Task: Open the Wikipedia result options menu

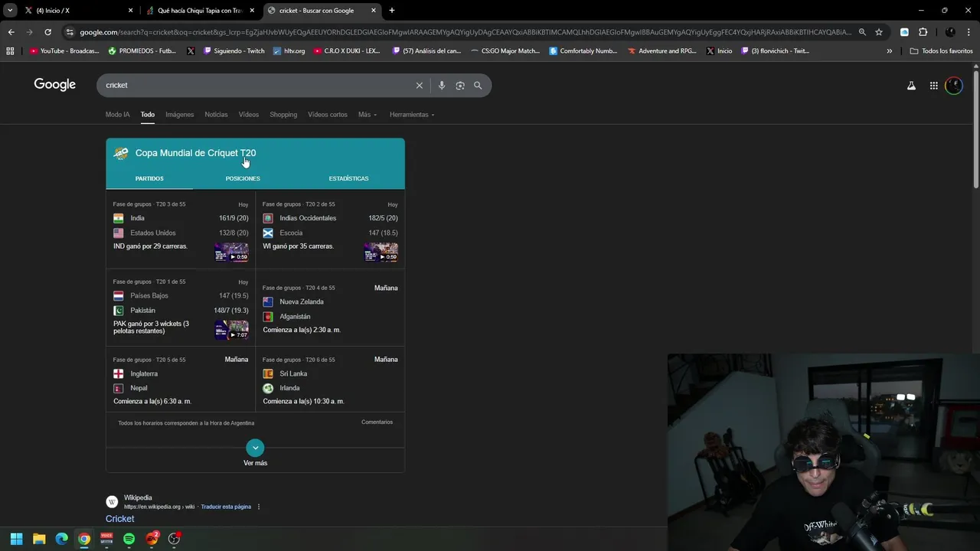Action: (x=259, y=507)
